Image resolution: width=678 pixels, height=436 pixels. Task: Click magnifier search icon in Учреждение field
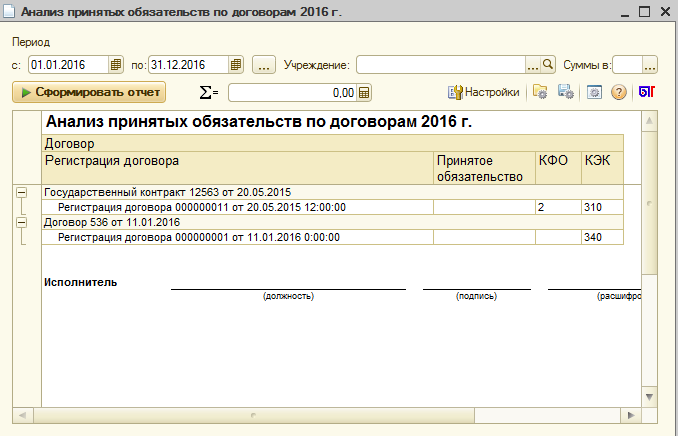click(x=547, y=65)
